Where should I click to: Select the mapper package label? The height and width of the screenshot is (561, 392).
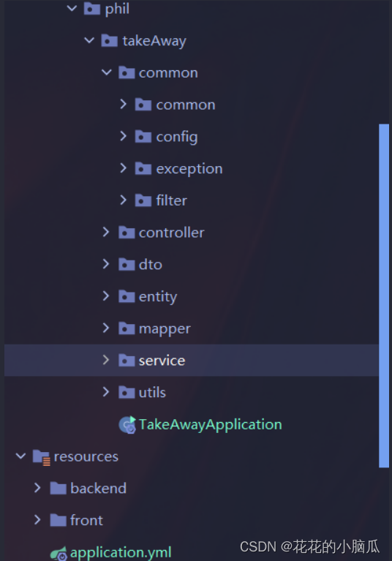(x=165, y=329)
